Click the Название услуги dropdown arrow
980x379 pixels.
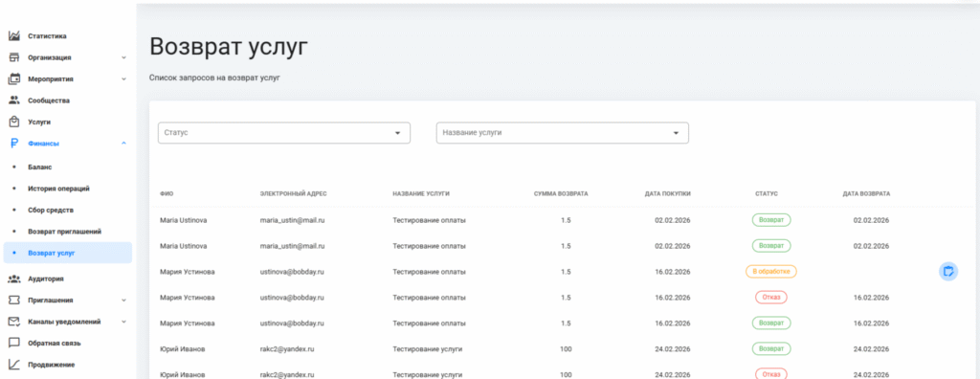(676, 133)
